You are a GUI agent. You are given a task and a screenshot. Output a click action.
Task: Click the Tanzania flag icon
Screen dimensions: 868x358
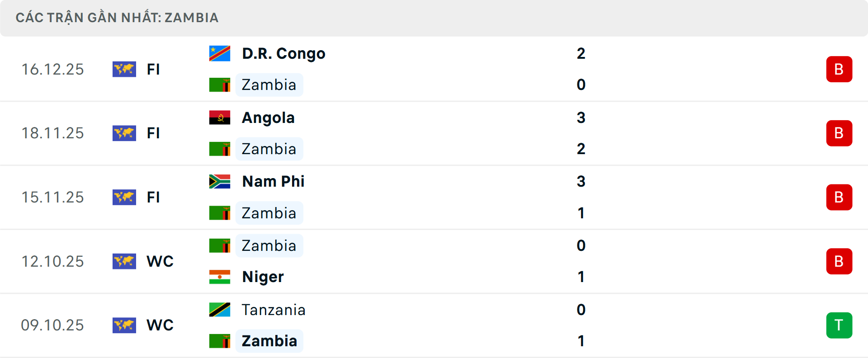point(220,310)
